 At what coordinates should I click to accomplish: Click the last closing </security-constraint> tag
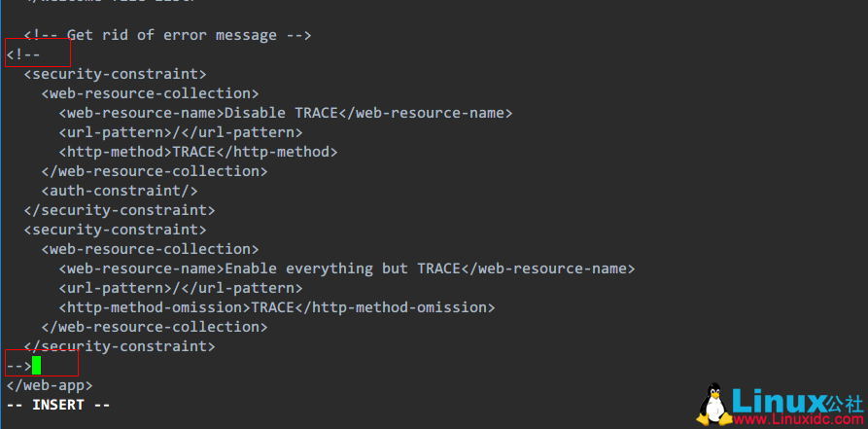pyautogui.click(x=119, y=346)
